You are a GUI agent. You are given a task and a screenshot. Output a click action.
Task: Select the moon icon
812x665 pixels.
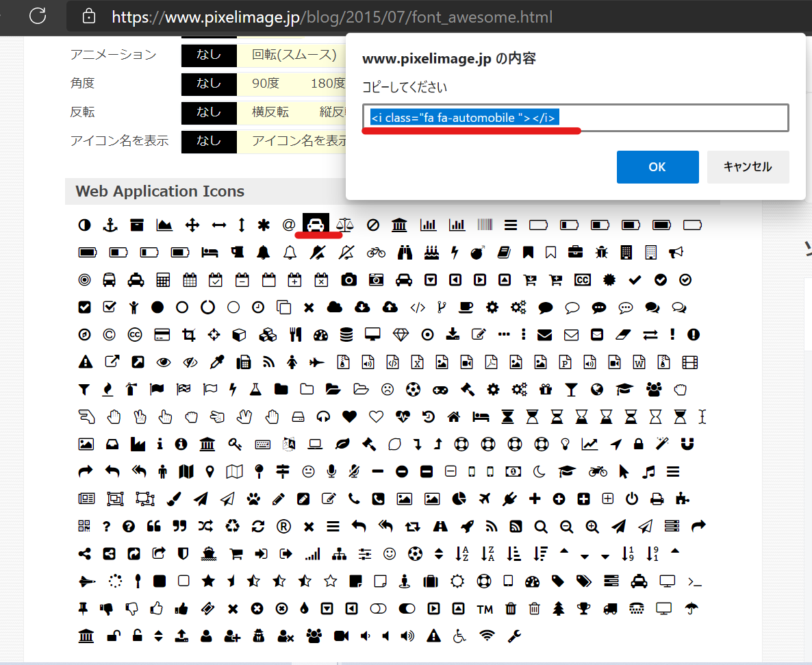pyautogui.click(x=539, y=471)
